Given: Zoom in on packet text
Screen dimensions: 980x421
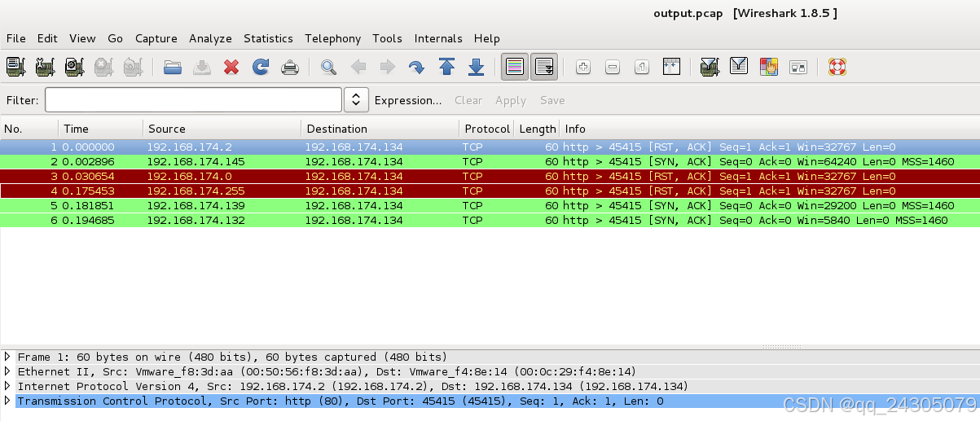Looking at the screenshot, I should 583,67.
